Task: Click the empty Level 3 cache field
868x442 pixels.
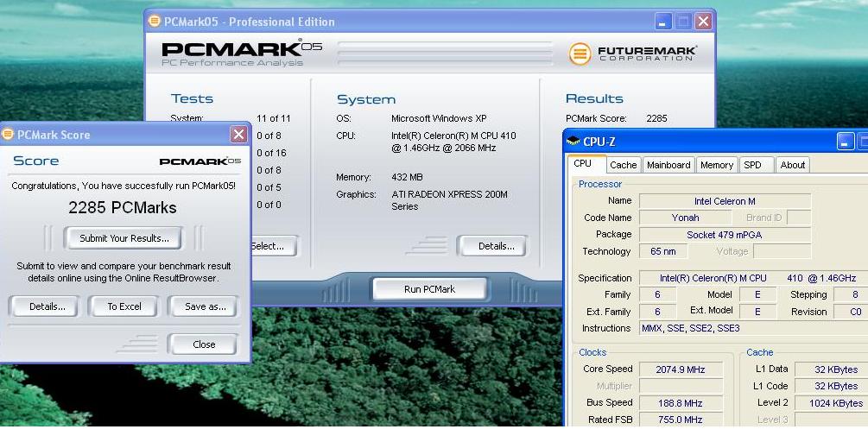Action: pyautogui.click(x=832, y=420)
